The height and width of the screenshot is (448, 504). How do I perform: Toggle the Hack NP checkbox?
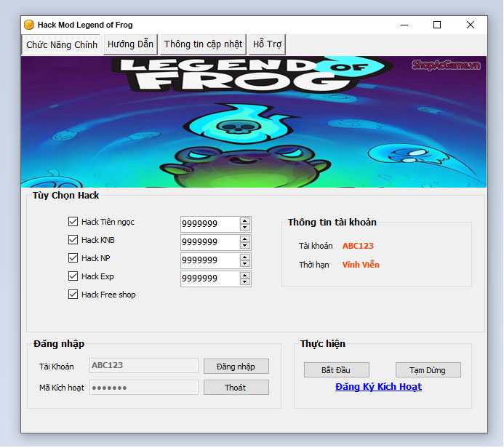tap(73, 257)
